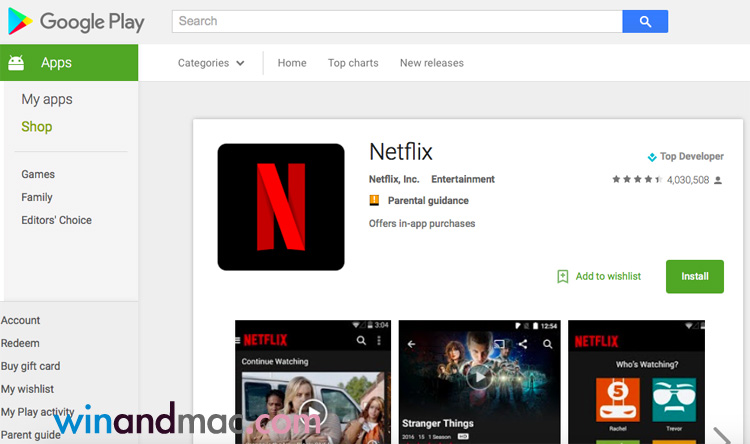Image resolution: width=750 pixels, height=444 pixels.
Task: Play the Stranger Things screenshot video
Action: [479, 377]
